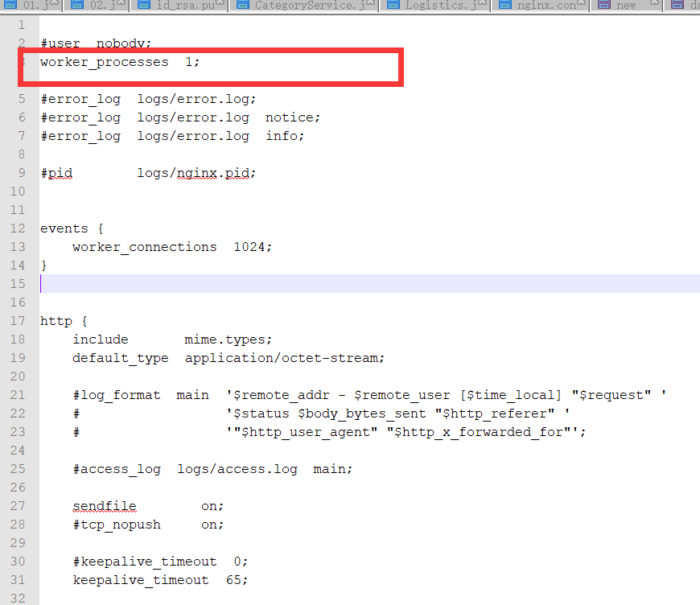Click the disk icon on id_rsa.pu tab

point(144,5)
